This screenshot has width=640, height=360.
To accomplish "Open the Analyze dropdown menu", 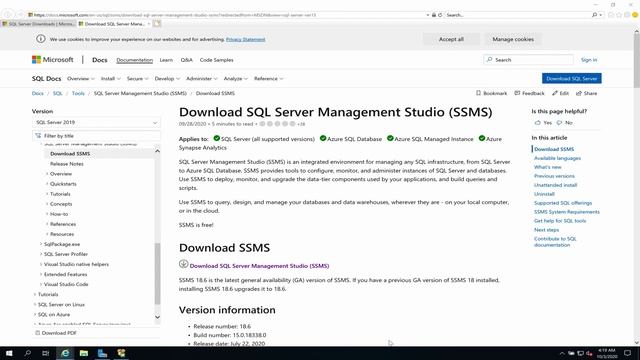I will (x=236, y=78).
